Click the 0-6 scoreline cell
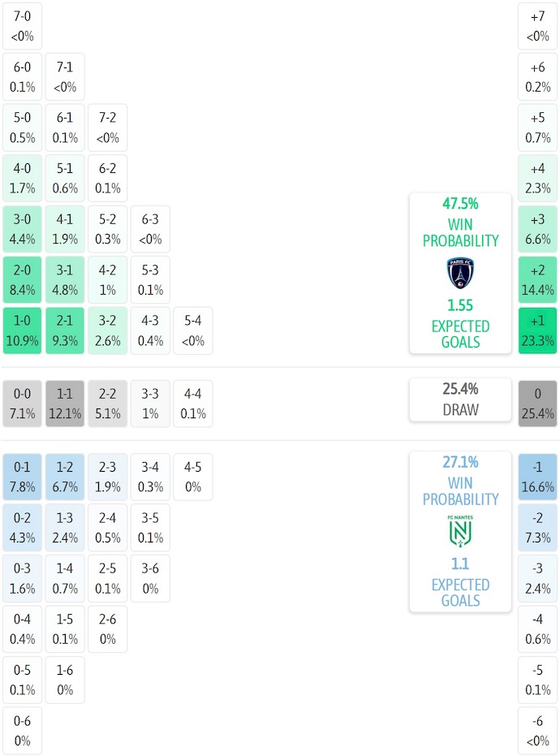Screen dimensions: 560x756 (23, 730)
